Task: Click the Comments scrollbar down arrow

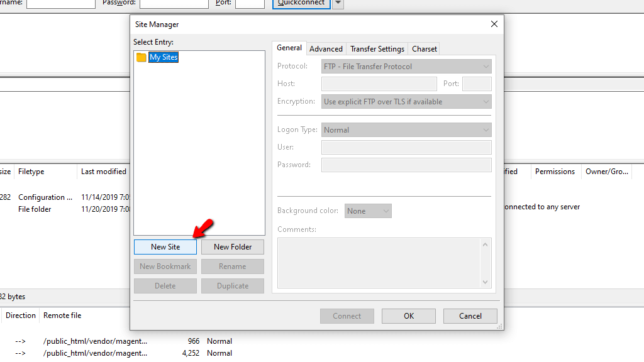Action: pyautogui.click(x=485, y=282)
